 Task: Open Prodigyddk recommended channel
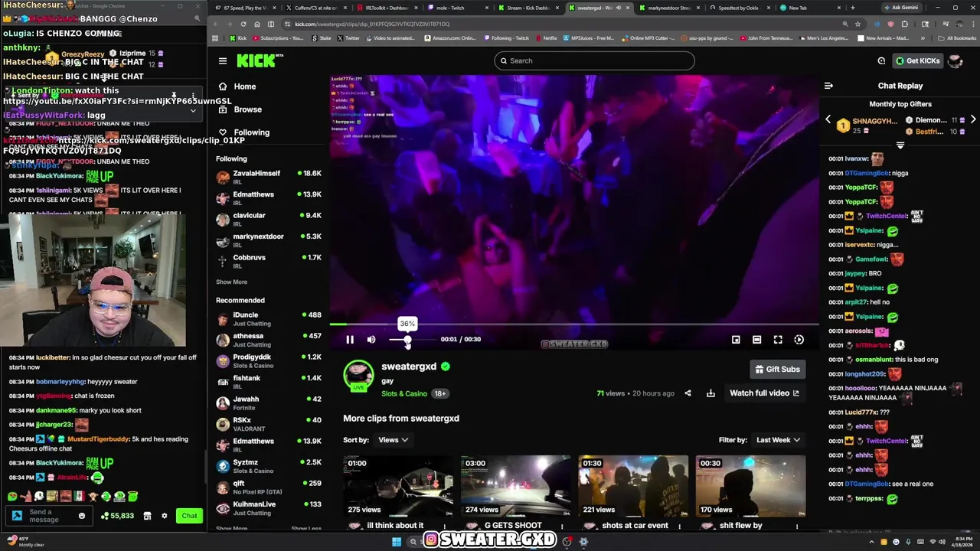(269, 360)
